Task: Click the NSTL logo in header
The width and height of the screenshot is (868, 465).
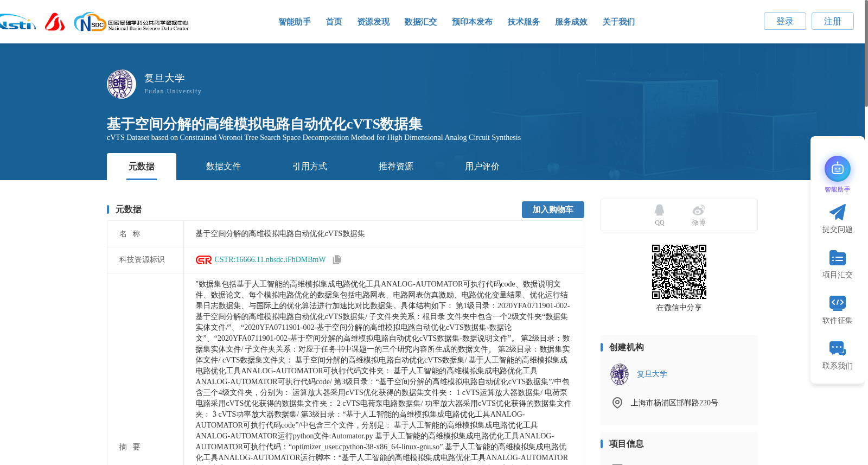Action: [x=17, y=22]
